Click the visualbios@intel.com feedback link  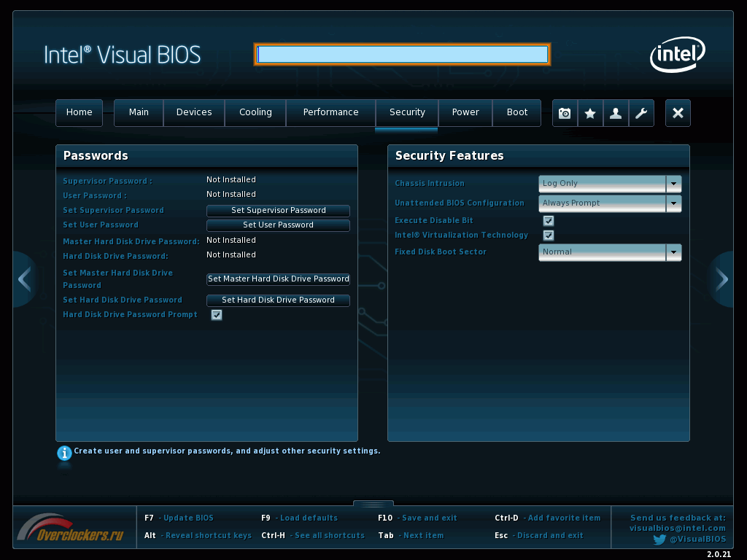click(x=678, y=528)
